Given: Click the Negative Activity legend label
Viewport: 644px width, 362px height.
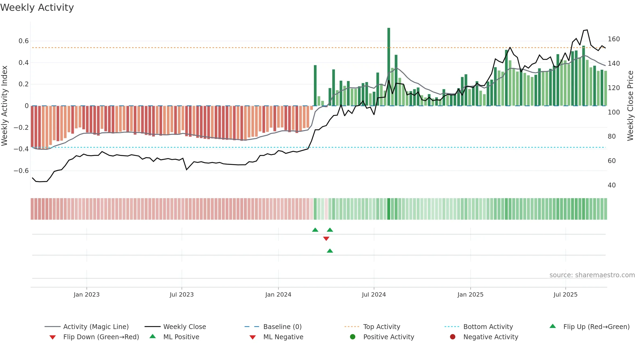Looking at the screenshot, I should [x=491, y=337].
